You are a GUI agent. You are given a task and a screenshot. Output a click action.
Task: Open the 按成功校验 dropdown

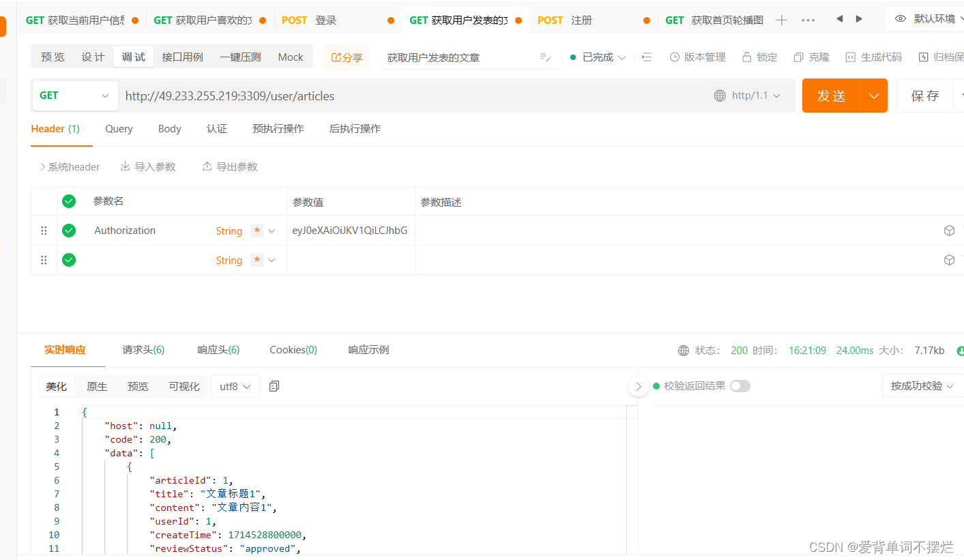coord(922,386)
